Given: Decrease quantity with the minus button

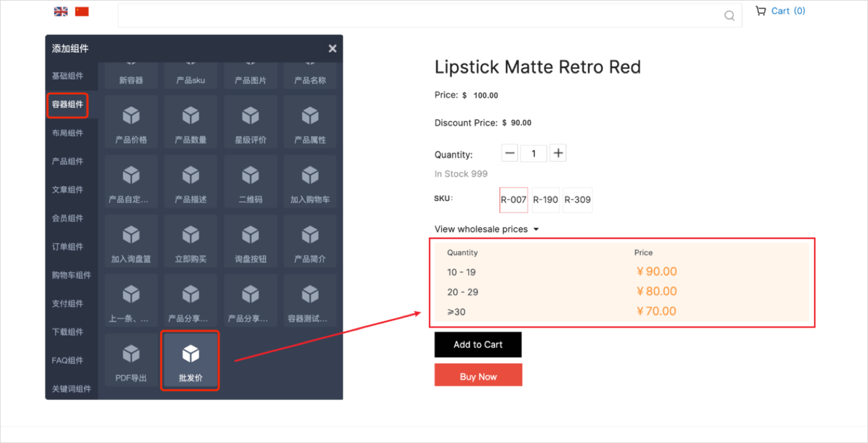Looking at the screenshot, I should pos(510,153).
